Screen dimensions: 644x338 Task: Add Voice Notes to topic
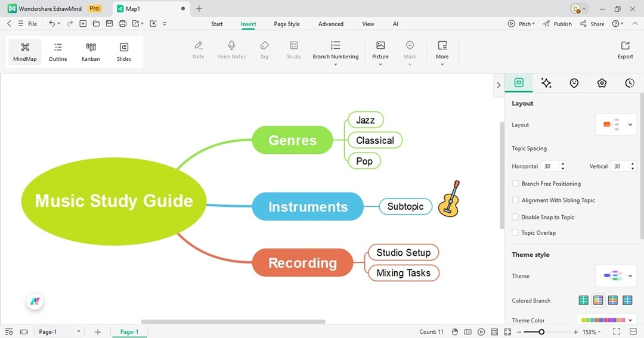(x=231, y=50)
